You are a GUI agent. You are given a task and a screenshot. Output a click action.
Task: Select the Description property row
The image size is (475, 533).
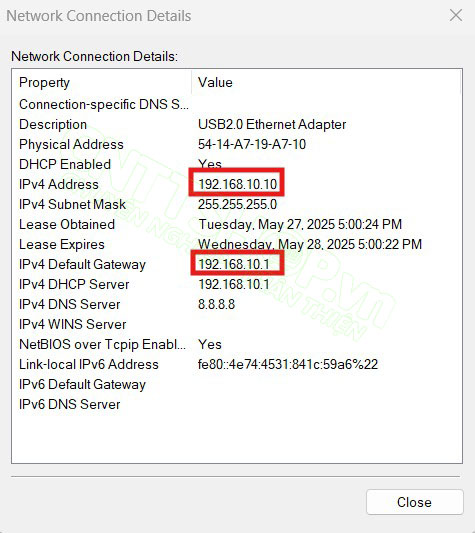pos(237,124)
